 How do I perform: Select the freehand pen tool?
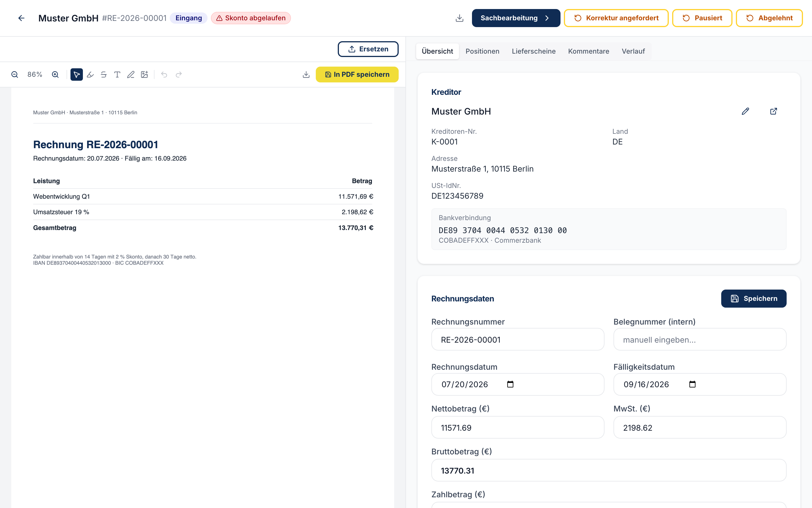click(131, 75)
